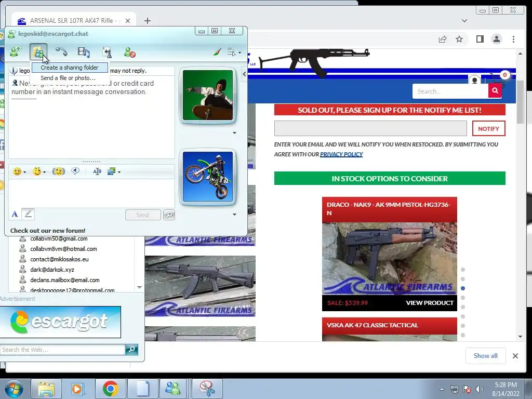This screenshot has width=532, height=399.
Task: Click the NOTIFY button
Action: point(488,129)
